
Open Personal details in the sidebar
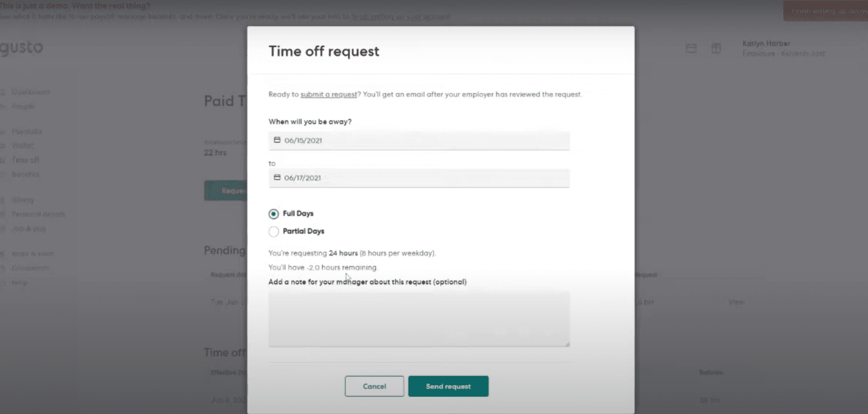tap(38, 214)
